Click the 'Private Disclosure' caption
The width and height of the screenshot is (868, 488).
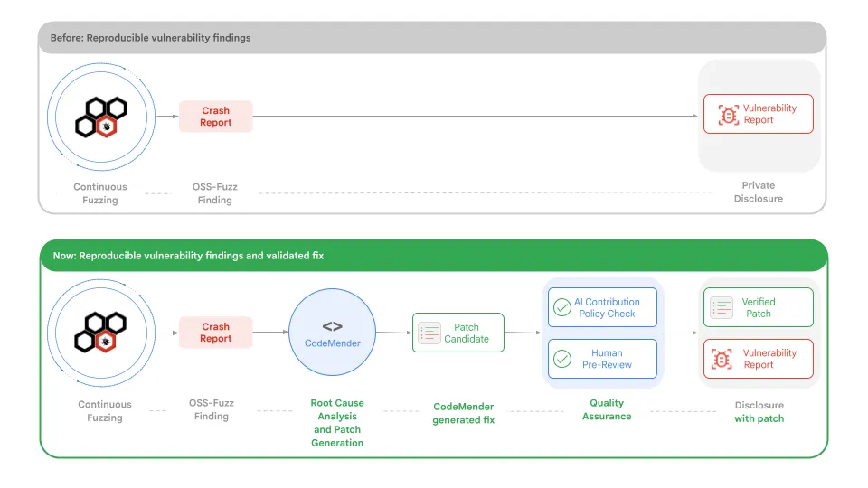(759, 192)
